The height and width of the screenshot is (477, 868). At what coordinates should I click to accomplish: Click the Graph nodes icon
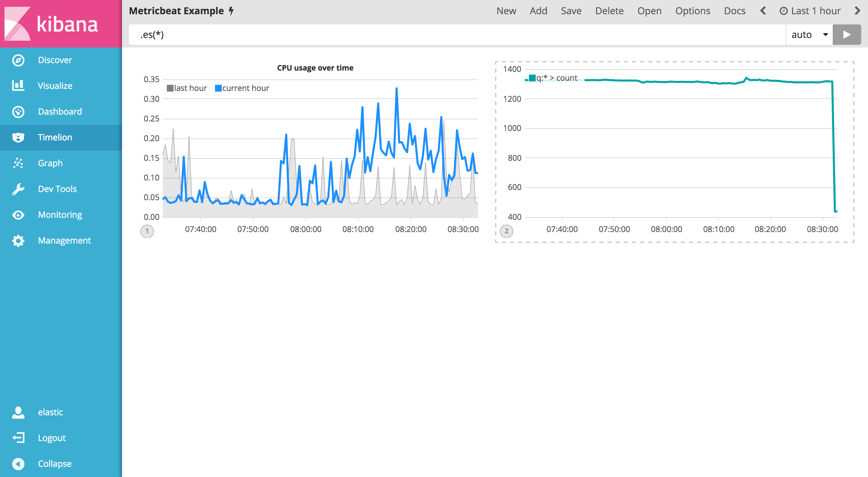(x=18, y=163)
